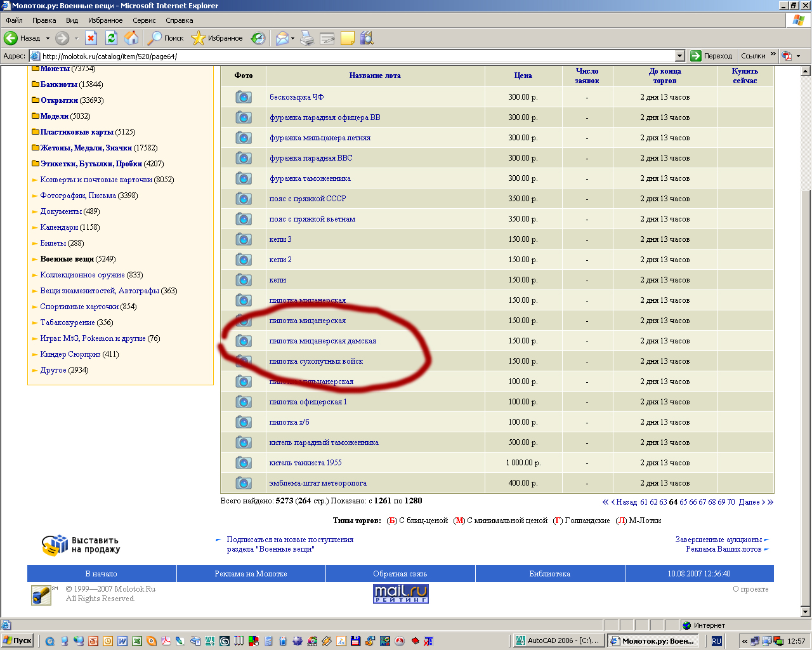Open the Файл menu
The height and width of the screenshot is (650, 812).
coord(14,20)
